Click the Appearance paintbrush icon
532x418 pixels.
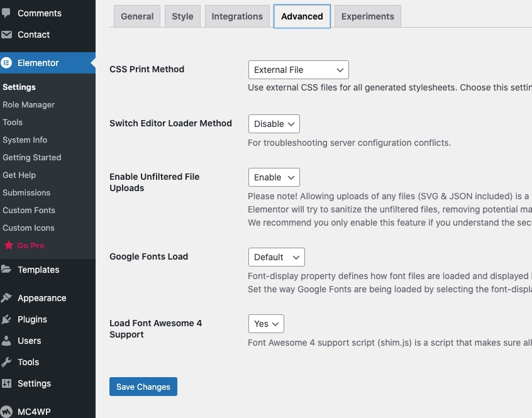[6, 298]
